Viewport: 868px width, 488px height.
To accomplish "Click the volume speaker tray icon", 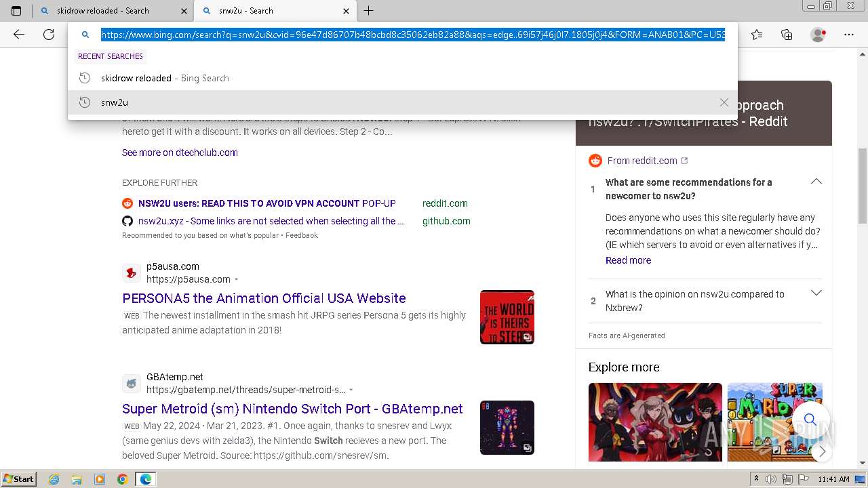I will coord(772,479).
